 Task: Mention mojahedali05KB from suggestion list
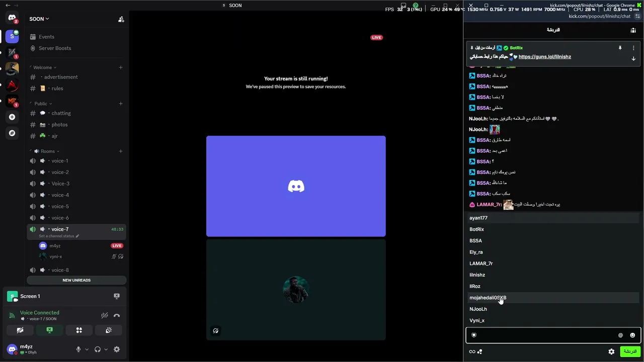click(553, 298)
